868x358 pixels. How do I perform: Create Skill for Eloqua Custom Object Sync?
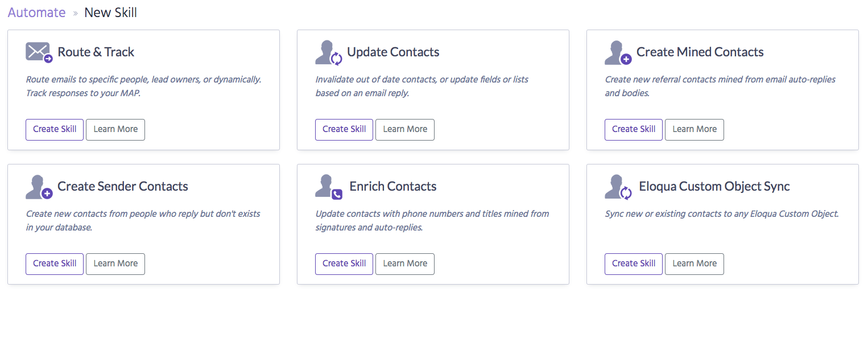pyautogui.click(x=634, y=264)
